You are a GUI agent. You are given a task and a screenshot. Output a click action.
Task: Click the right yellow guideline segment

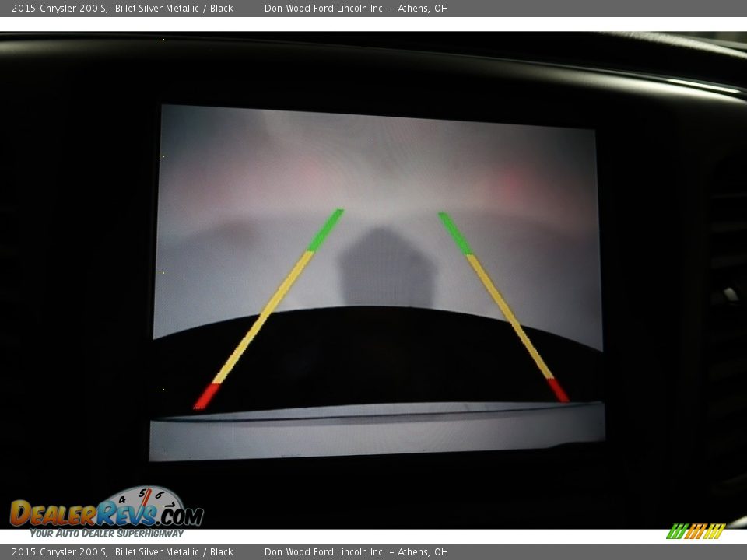[509, 315]
